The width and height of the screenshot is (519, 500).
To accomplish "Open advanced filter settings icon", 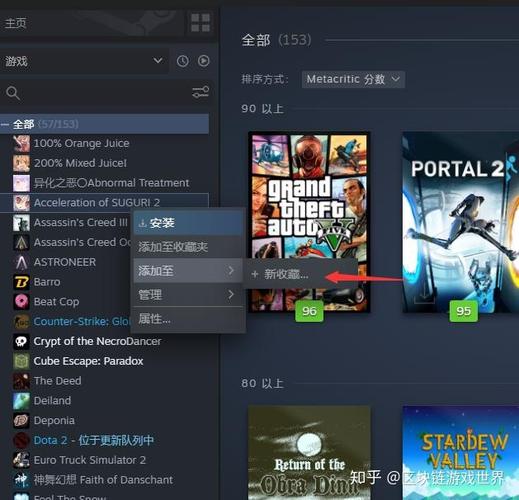I will click(x=200, y=92).
